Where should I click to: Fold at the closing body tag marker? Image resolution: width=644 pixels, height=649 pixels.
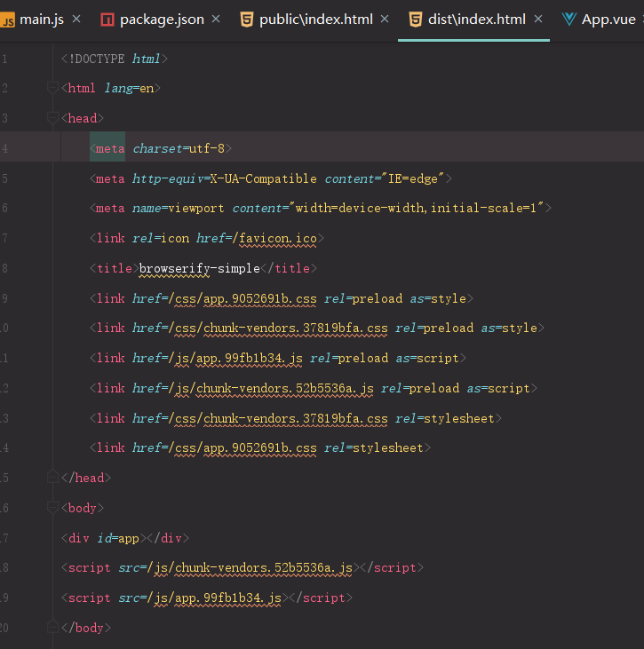(x=52, y=628)
